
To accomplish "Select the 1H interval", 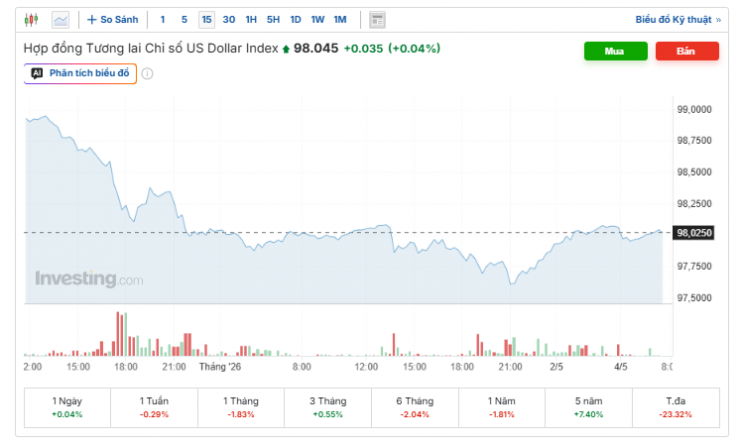I will 251,19.
